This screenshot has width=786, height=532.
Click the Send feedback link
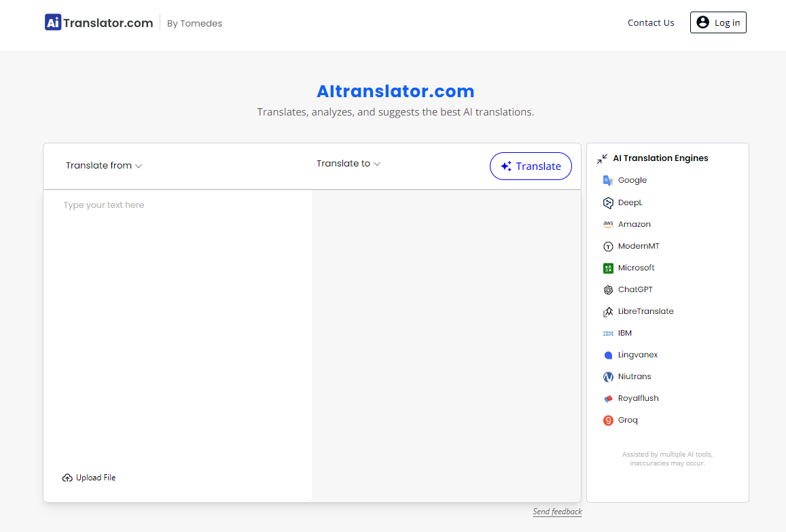point(558,512)
